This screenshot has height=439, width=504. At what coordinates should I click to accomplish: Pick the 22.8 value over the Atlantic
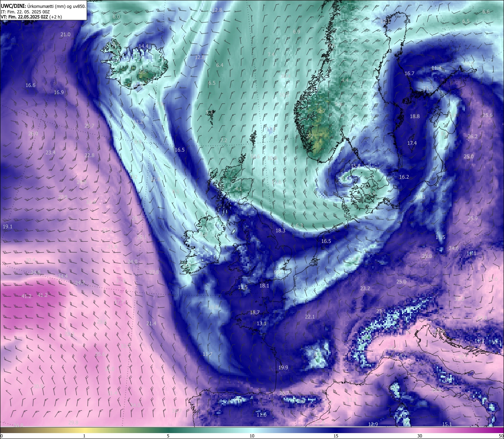[x=89, y=156]
